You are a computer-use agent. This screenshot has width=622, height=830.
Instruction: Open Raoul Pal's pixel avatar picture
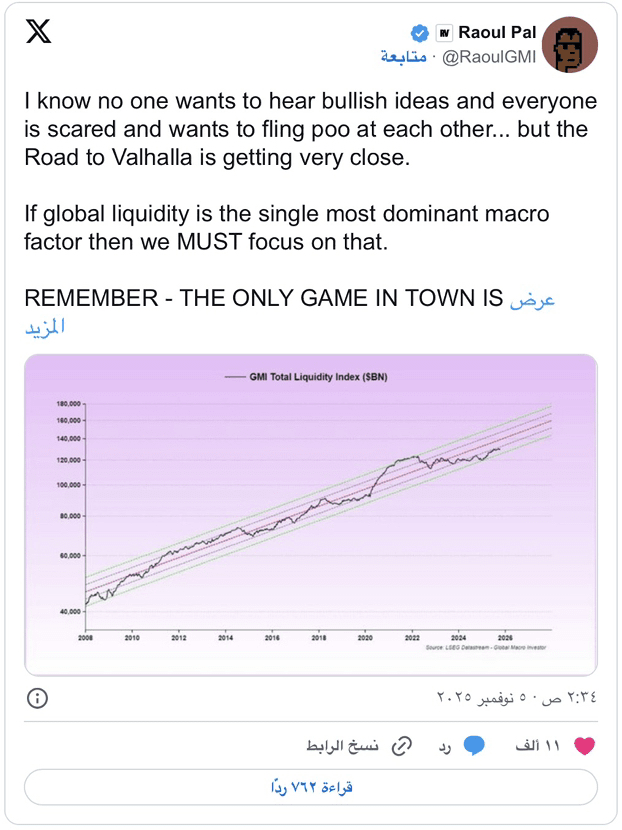click(570, 44)
